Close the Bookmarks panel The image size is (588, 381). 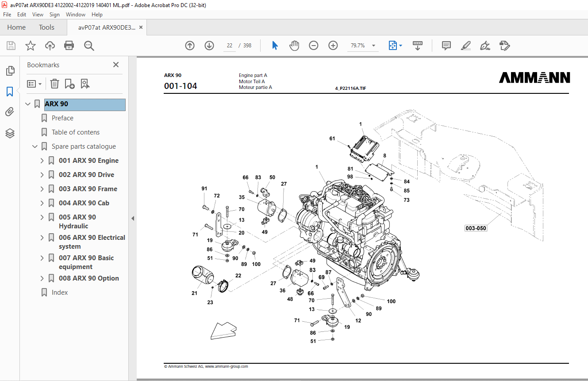(x=116, y=65)
